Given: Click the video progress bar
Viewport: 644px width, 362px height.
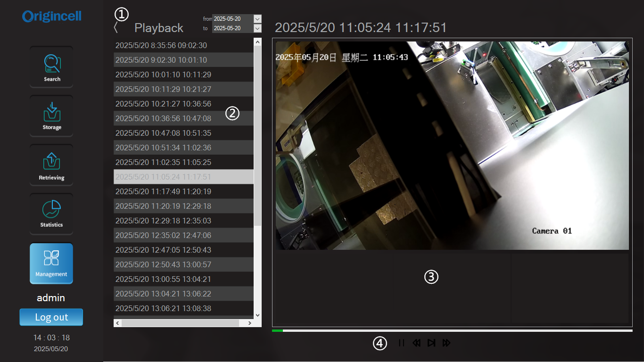Looking at the screenshot, I should (x=452, y=330).
